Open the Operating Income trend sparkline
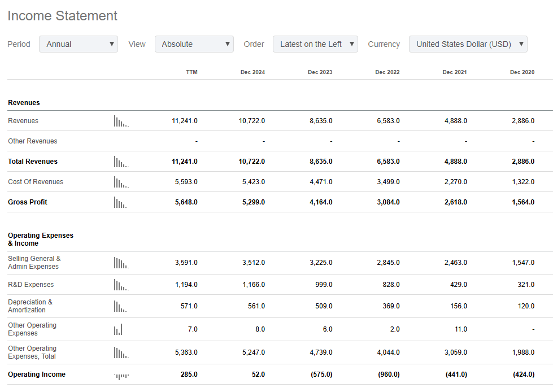 tap(121, 375)
